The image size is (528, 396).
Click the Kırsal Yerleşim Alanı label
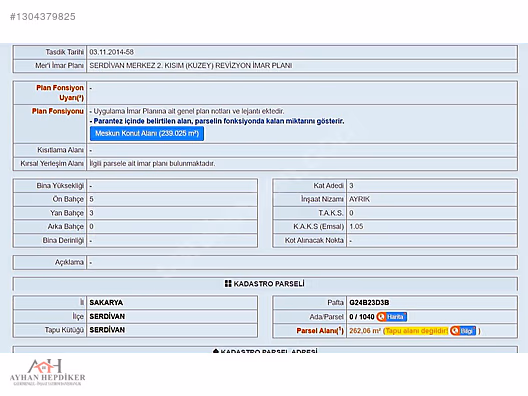pyautogui.click(x=52, y=164)
